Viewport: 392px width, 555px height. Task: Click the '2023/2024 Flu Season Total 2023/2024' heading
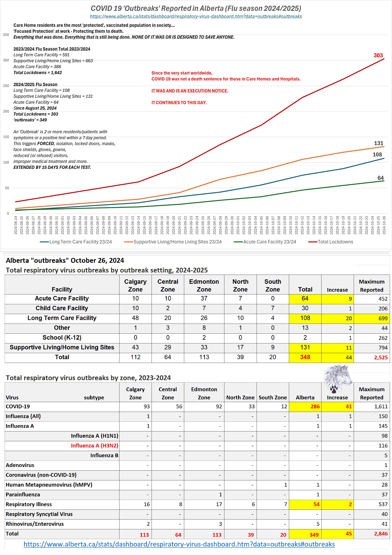(x=52, y=49)
